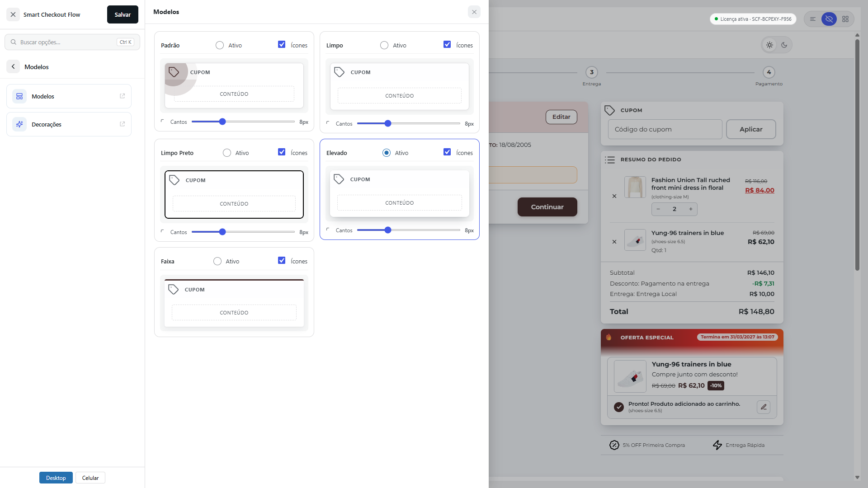Adjust Cantos slider for Limpo Preto model
868x488 pixels.
point(243,232)
